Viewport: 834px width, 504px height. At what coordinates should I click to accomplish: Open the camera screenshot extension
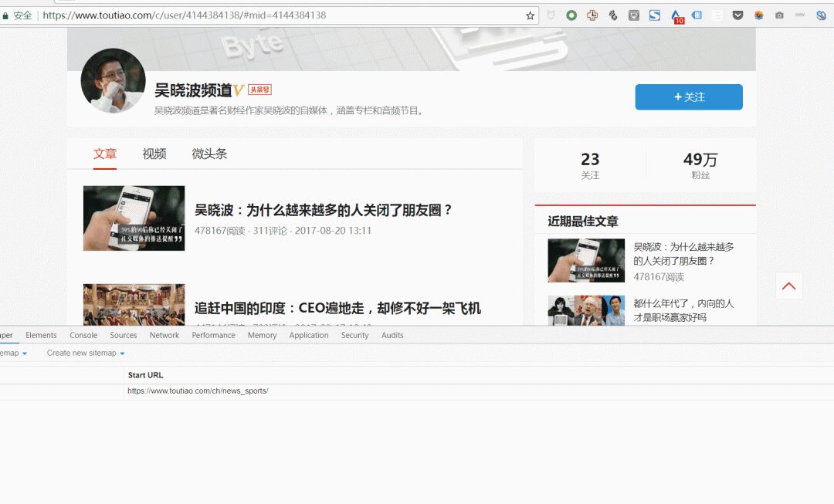pos(779,15)
